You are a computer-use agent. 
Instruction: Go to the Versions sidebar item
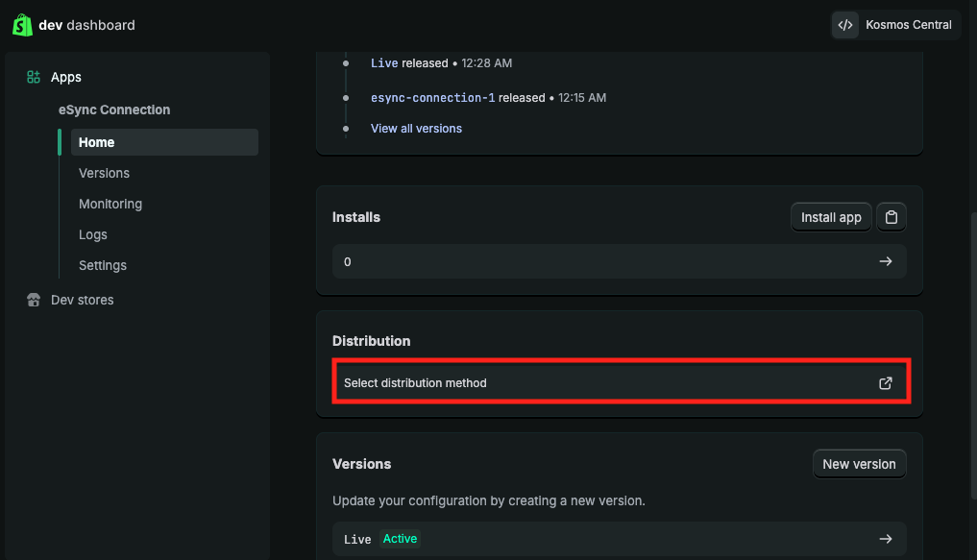click(104, 173)
